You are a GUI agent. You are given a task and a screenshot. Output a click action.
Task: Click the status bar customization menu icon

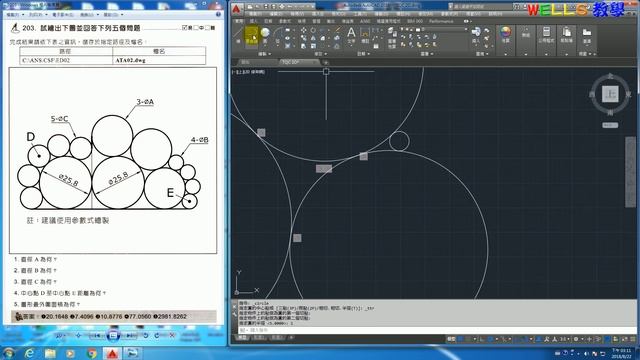click(x=633, y=339)
